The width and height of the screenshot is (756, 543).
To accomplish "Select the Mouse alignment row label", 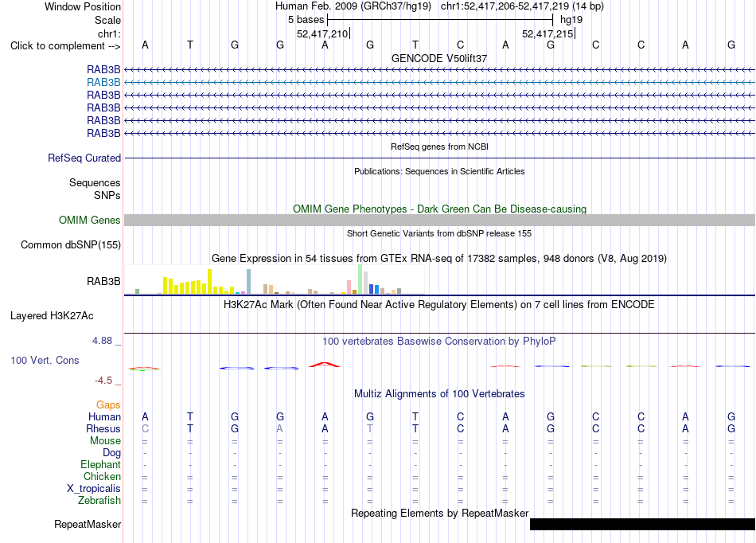I will pos(105,441).
